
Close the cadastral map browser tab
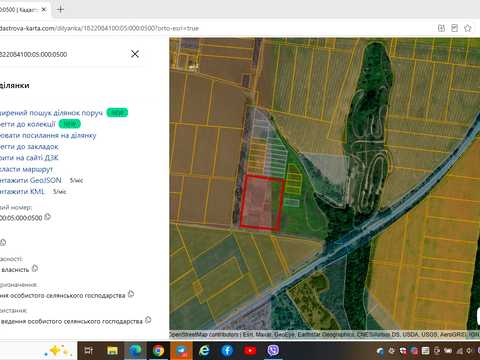click(x=44, y=10)
